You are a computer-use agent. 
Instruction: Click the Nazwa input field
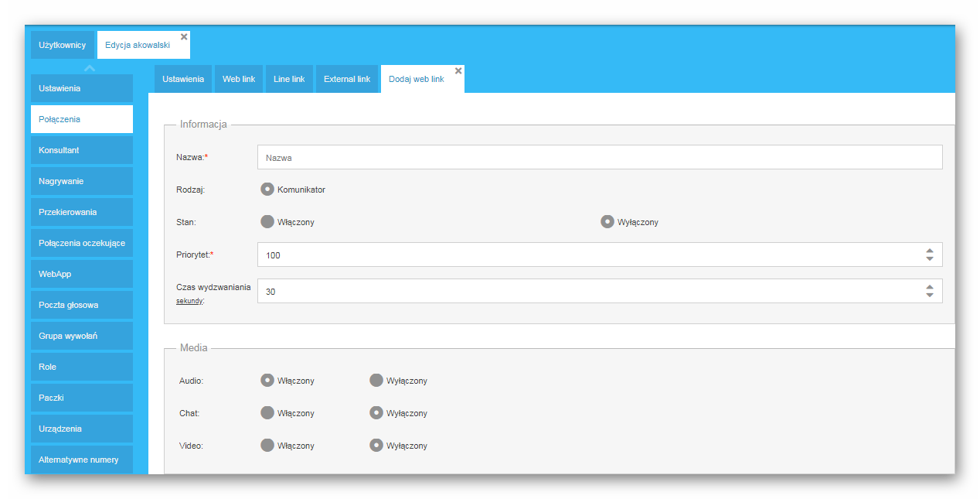[x=600, y=157]
